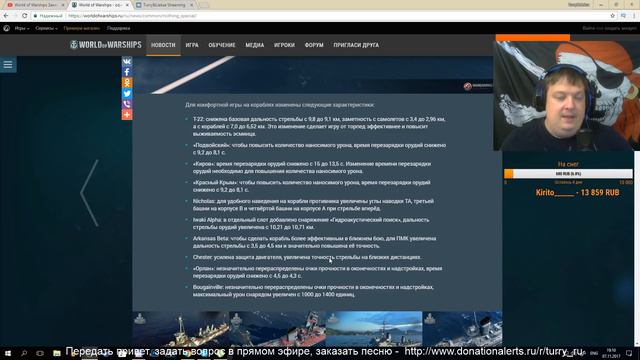Open the Windows Start menu
640x360 pixels.
pos(8,353)
